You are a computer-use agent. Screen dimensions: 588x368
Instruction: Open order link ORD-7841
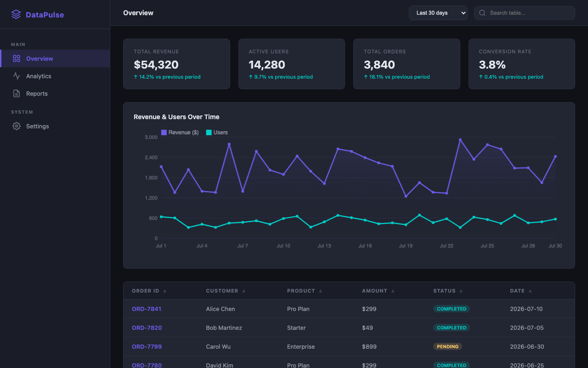click(x=147, y=309)
